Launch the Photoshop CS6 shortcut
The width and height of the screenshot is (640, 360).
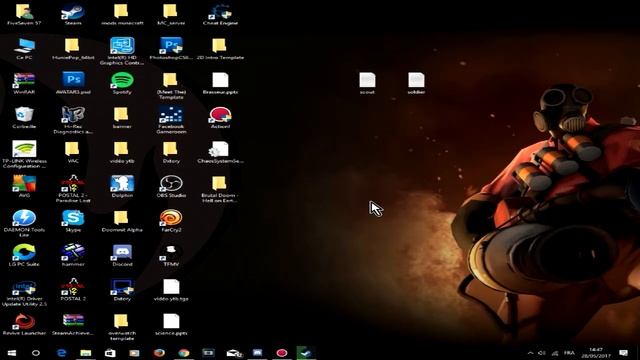tap(171, 49)
